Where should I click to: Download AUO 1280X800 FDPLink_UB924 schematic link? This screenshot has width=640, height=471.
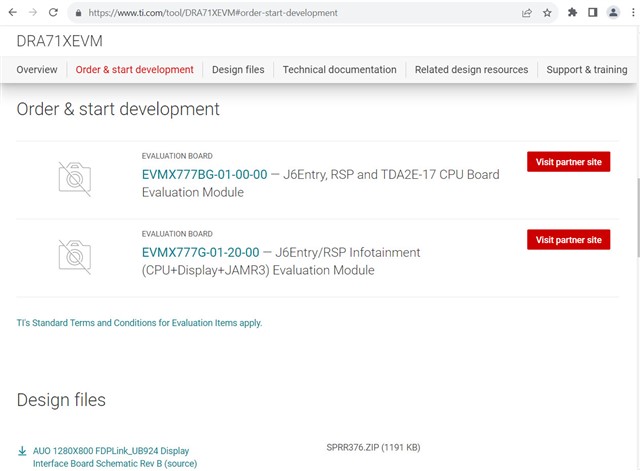[x=115, y=457]
